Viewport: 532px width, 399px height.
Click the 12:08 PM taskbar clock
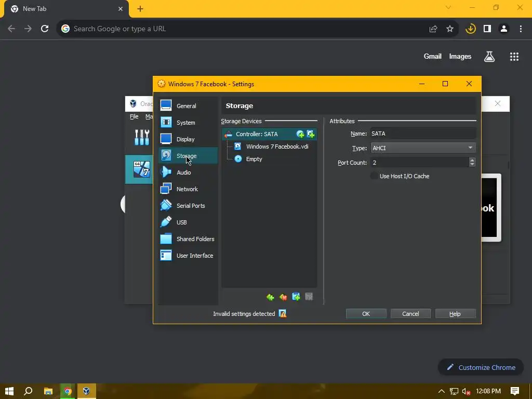click(x=488, y=391)
